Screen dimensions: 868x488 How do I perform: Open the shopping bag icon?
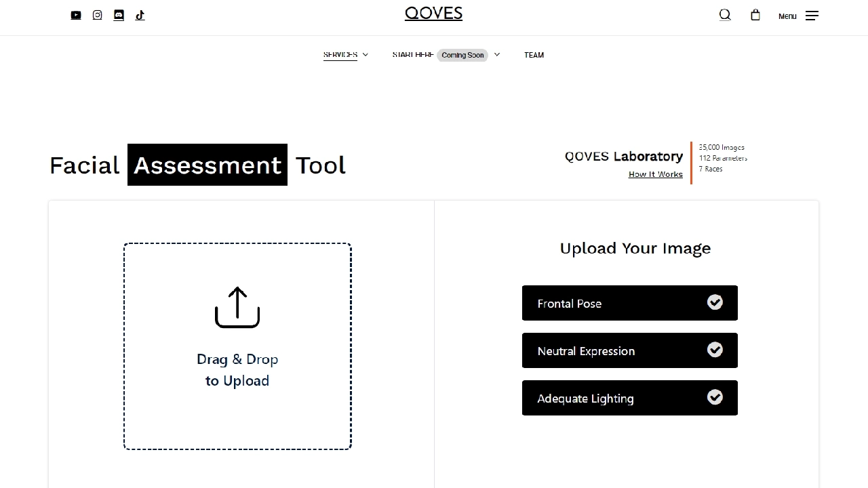click(755, 15)
